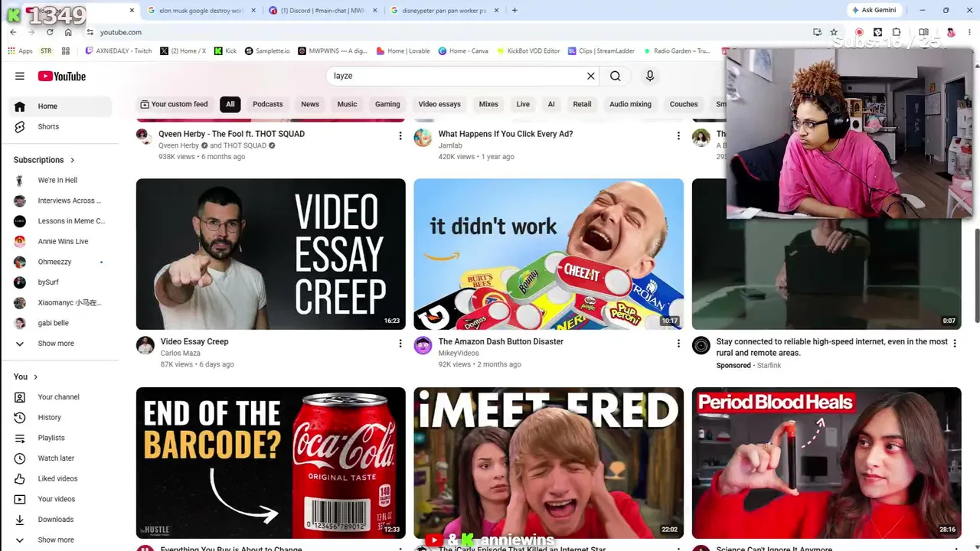The image size is (980, 551).
Task: Click the YouTube logo
Action: (62, 76)
